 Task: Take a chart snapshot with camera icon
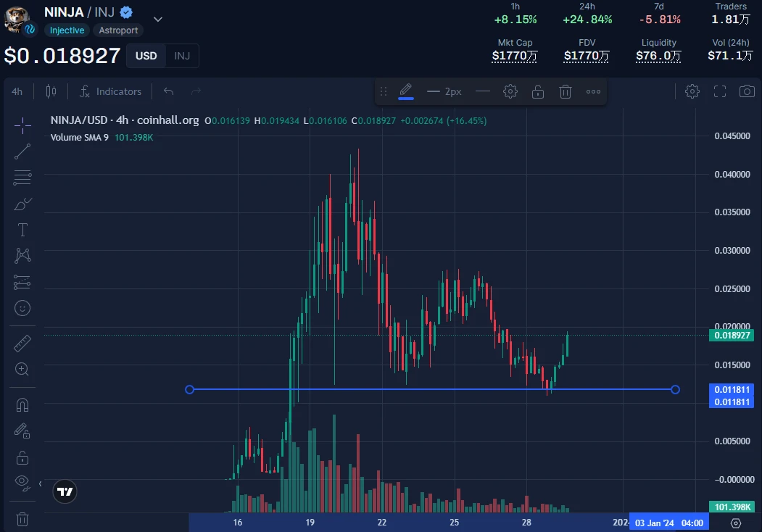click(747, 91)
